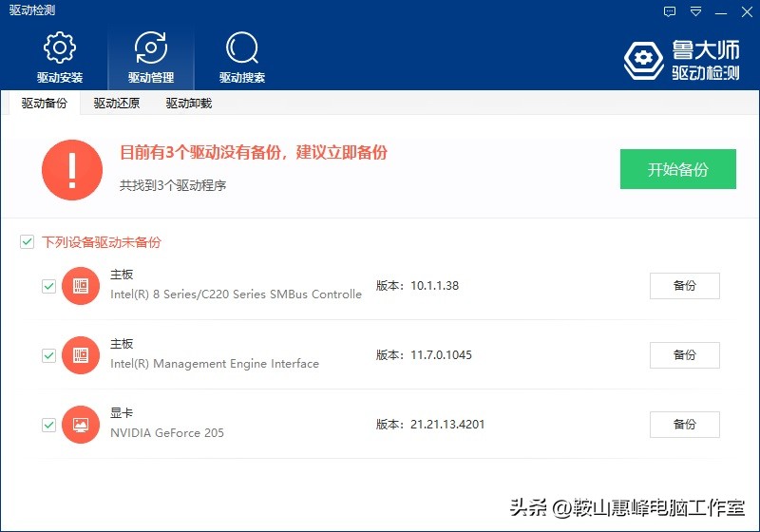The height and width of the screenshot is (532, 760).
Task: Click the 目前有3个驱动没有备份 warning headline
Action: (253, 153)
